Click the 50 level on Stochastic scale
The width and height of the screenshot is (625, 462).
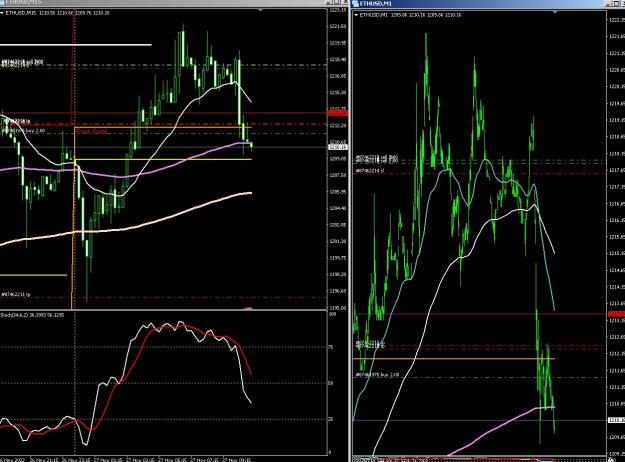[331, 383]
